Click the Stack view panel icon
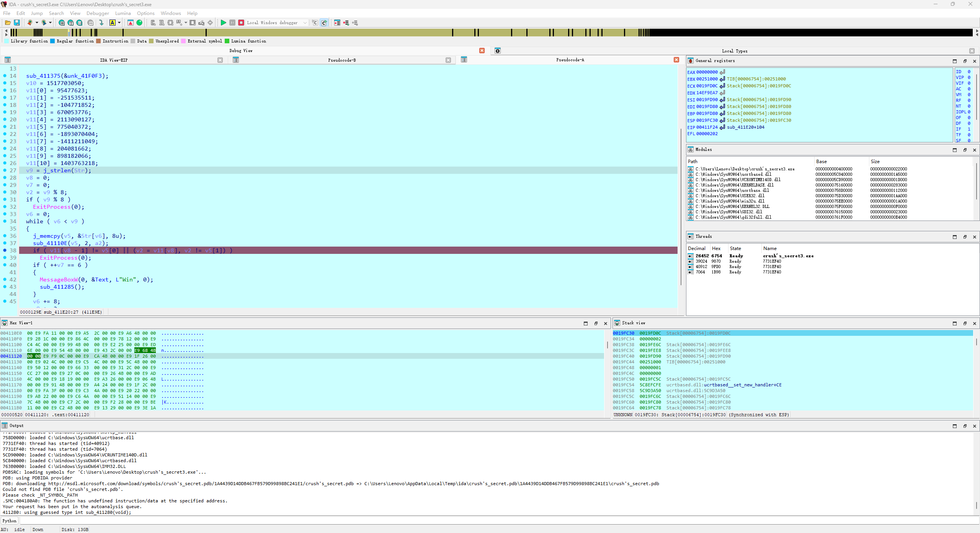The width and height of the screenshot is (980, 533). coord(617,323)
